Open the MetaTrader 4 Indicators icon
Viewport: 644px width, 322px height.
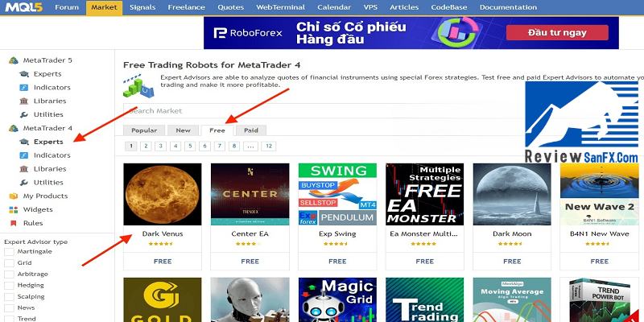point(24,155)
